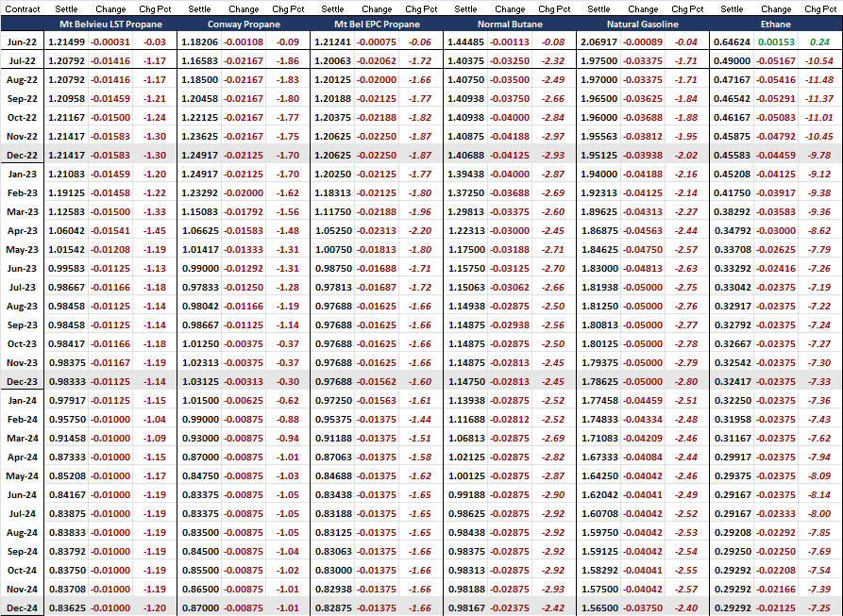
Task: Select Normal Butane Nov-22 percent -2.97
Action: click(x=553, y=137)
